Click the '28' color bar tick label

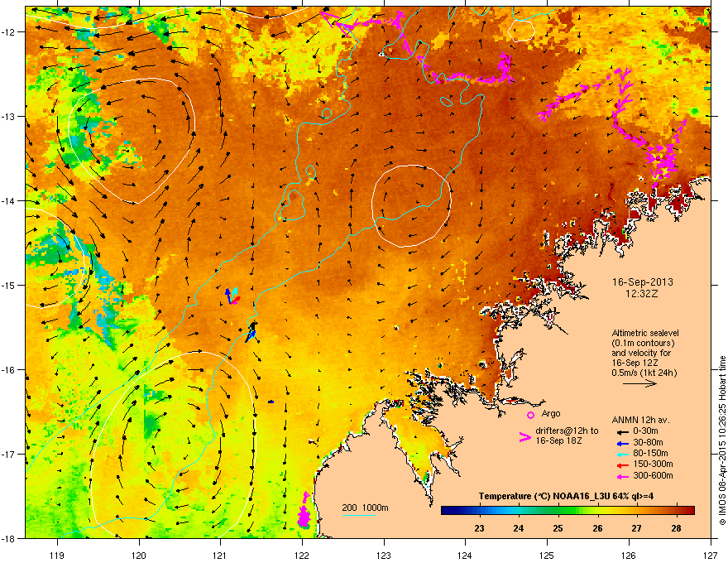(x=676, y=528)
